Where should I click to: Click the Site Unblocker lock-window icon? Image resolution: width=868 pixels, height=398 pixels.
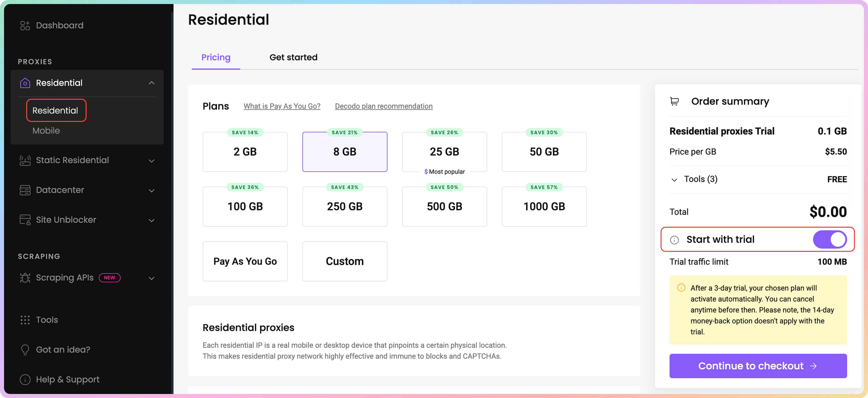tap(25, 220)
